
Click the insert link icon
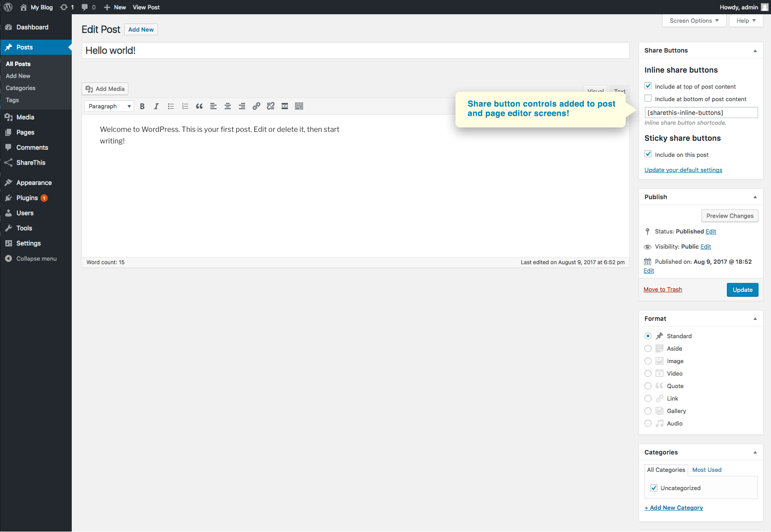point(256,106)
